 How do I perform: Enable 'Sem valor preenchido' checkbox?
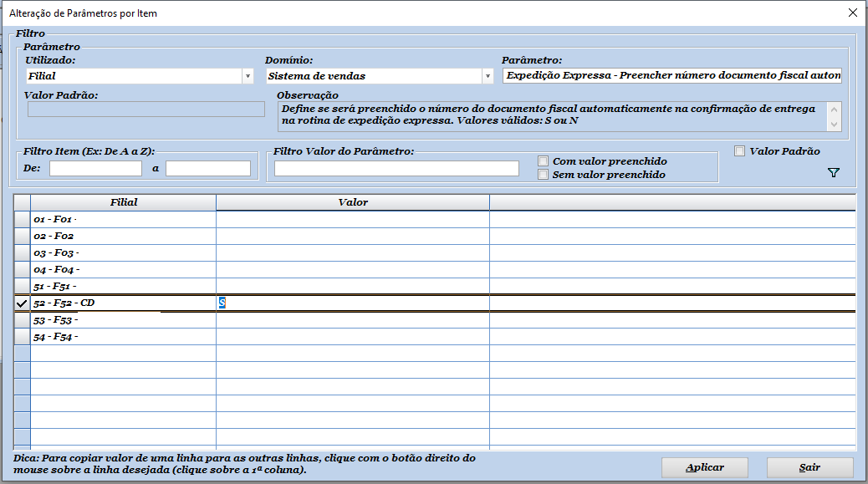point(544,175)
